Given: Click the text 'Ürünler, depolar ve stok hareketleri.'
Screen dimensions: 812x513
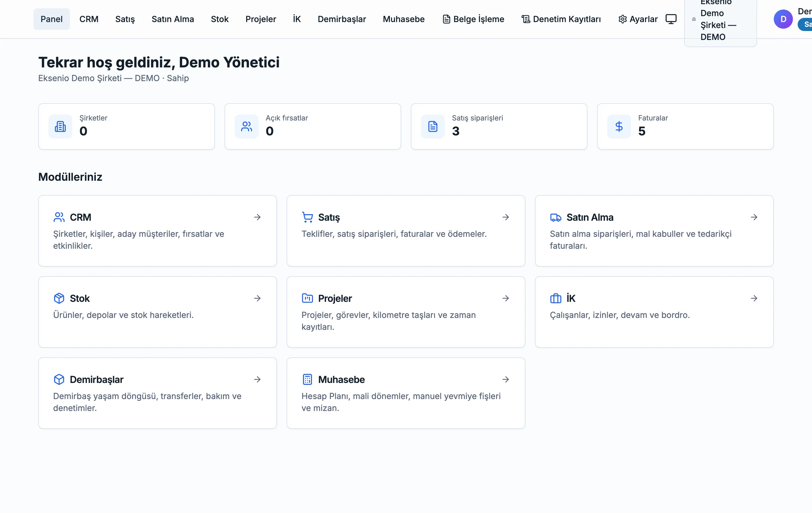Looking at the screenshot, I should point(123,315).
